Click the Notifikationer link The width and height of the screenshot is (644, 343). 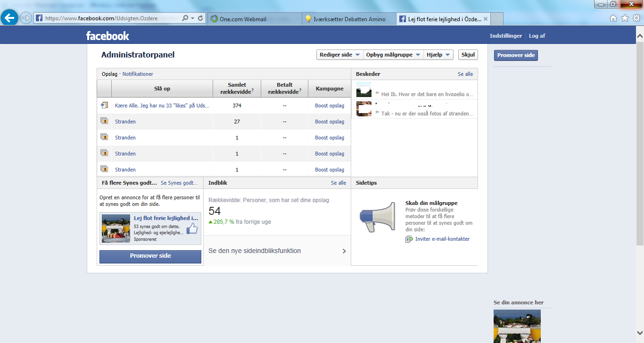click(138, 74)
